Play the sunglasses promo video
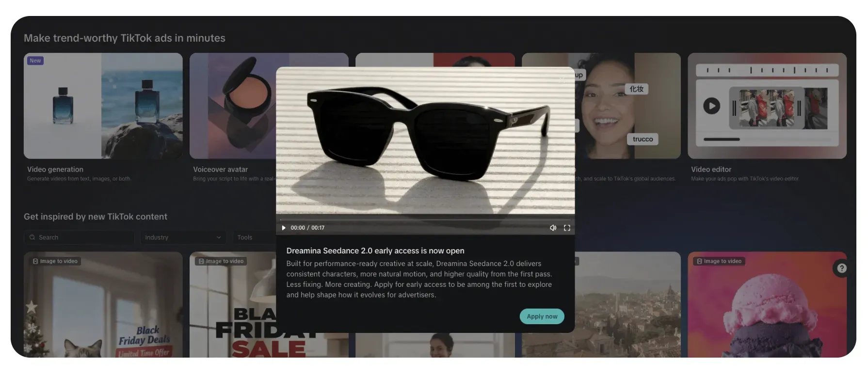This screenshot has width=868, height=377. pyautogui.click(x=284, y=228)
